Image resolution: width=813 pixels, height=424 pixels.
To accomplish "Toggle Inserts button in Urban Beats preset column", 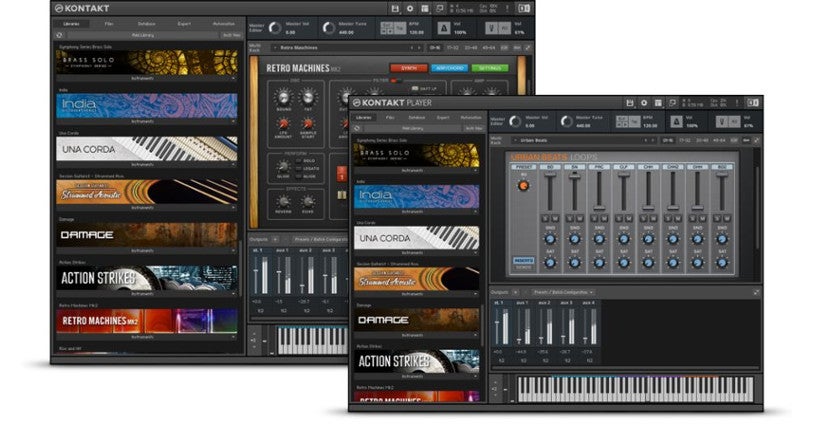I will [x=524, y=260].
